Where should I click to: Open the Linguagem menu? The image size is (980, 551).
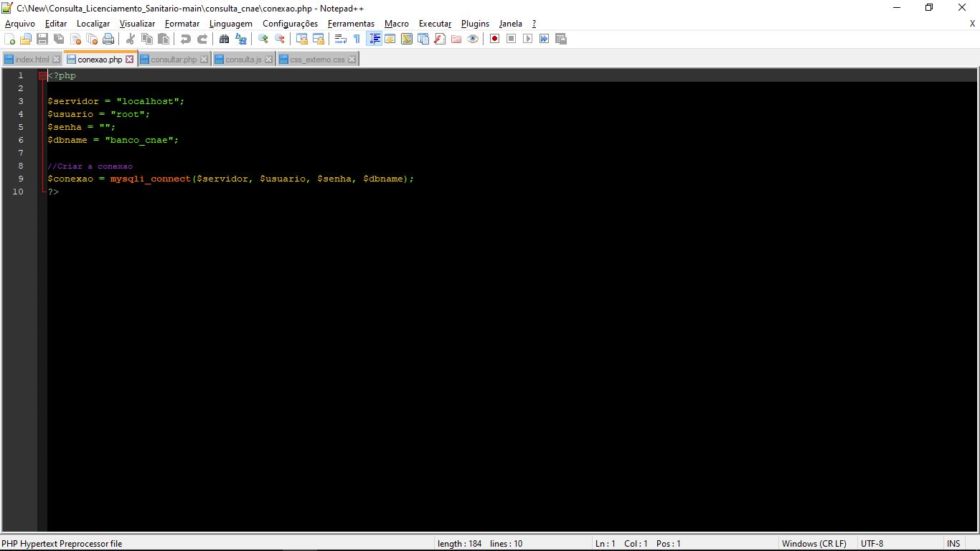231,24
